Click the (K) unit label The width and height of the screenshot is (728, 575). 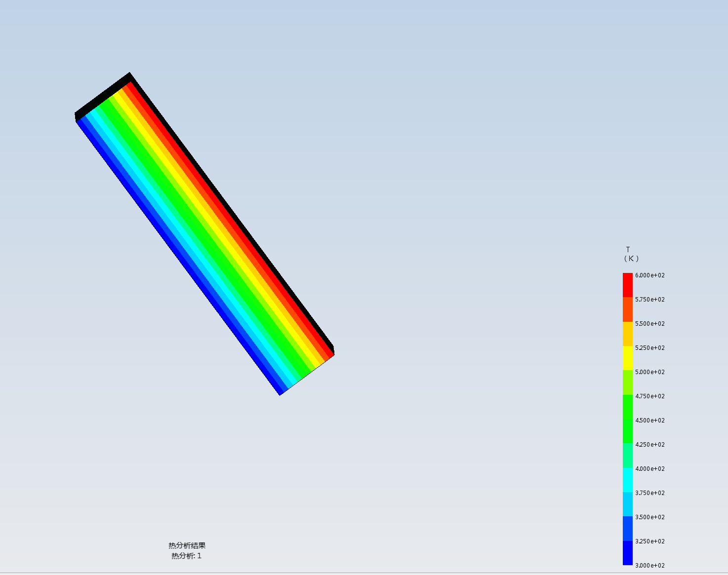[x=631, y=259]
